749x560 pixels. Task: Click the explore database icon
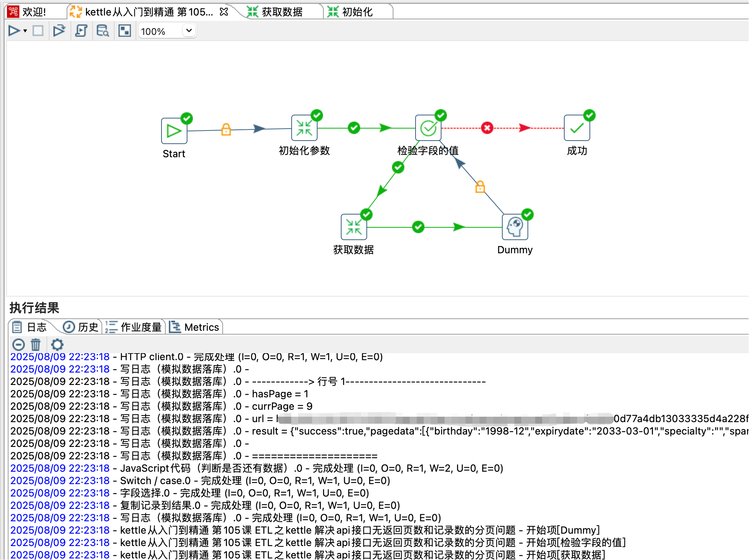(x=103, y=31)
